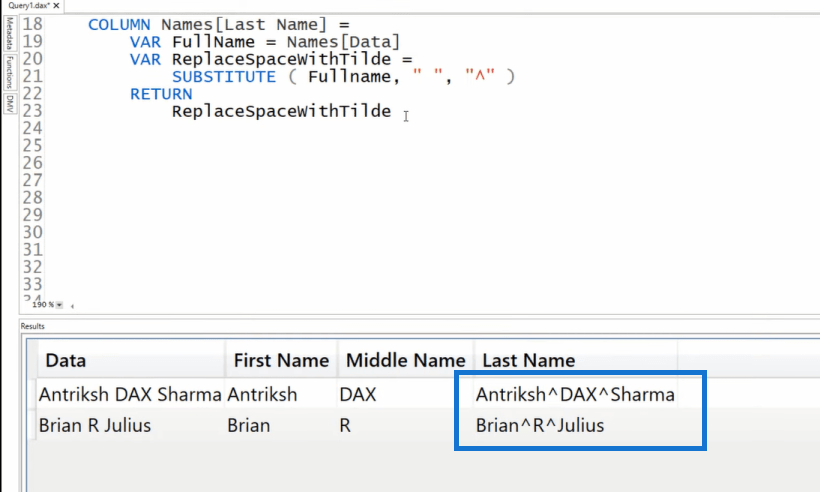Click the RETURN keyword on line 22
This screenshot has height=492, width=820.
coord(161,94)
